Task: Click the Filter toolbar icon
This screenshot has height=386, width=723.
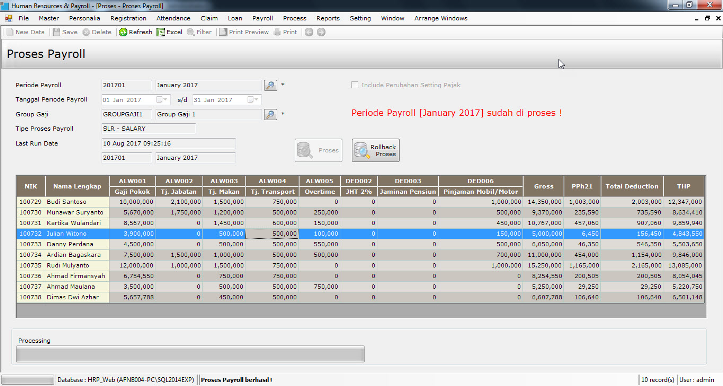Action: (190, 32)
